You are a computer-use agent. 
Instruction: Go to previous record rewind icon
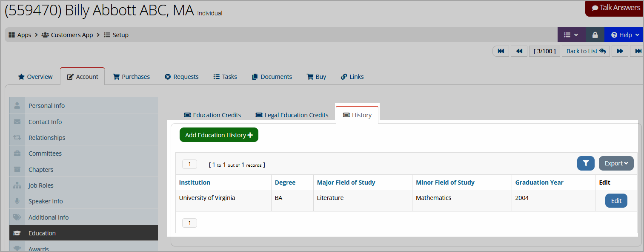(x=519, y=51)
